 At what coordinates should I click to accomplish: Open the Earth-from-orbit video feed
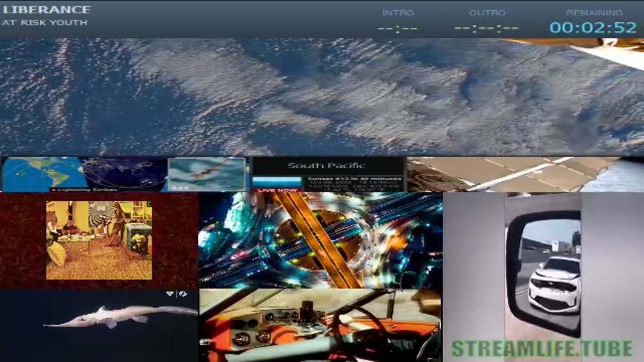click(322, 97)
